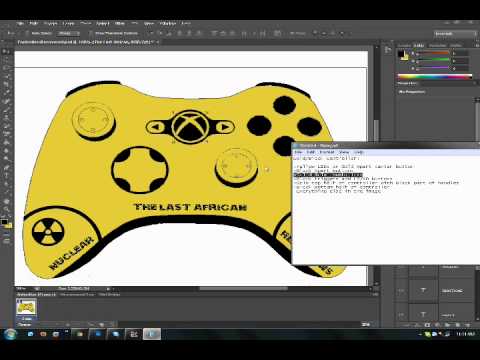Toggle Auto-Select checkbox in options bar
The height and width of the screenshot is (360, 480).
point(27,33)
